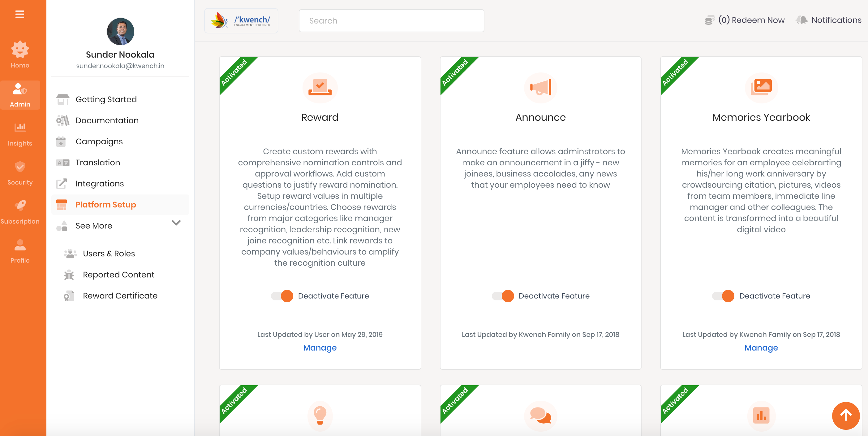Click Manage link under Reward card
Viewport: 868px width, 436px height.
click(x=320, y=348)
